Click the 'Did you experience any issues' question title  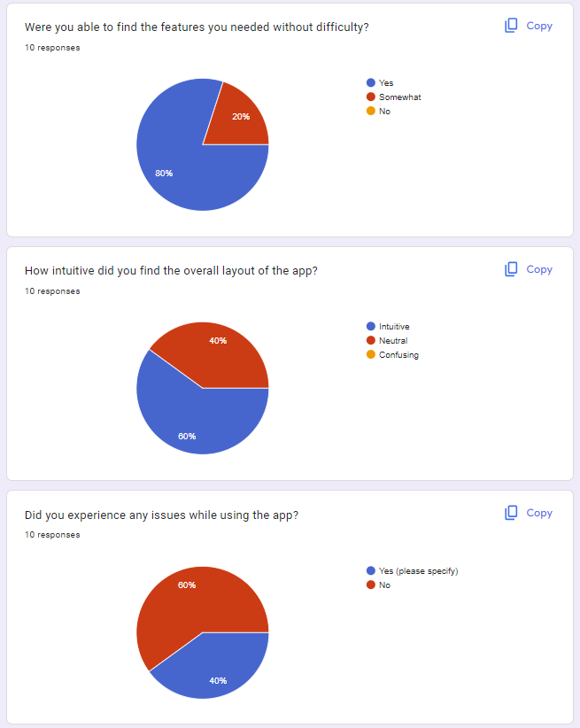(161, 515)
